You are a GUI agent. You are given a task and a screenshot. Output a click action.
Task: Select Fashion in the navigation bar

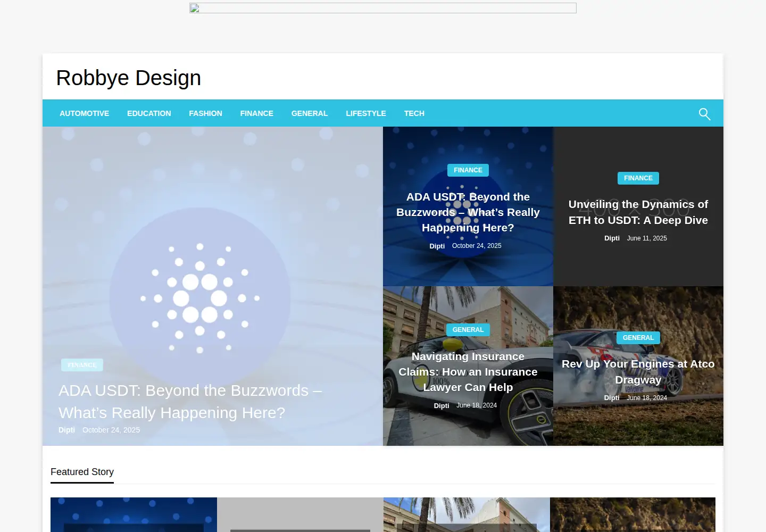coord(205,113)
